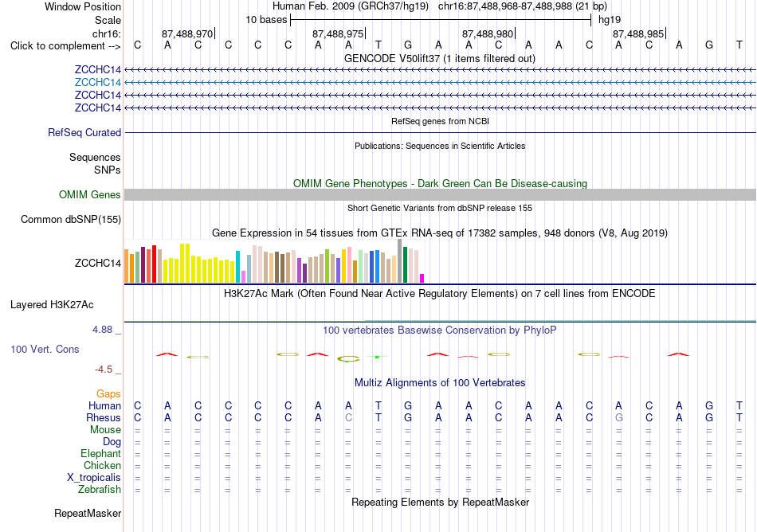The image size is (757, 532).
Task: Click 'Repeating Elements by RepeatMasker' title
Action: 440,503
